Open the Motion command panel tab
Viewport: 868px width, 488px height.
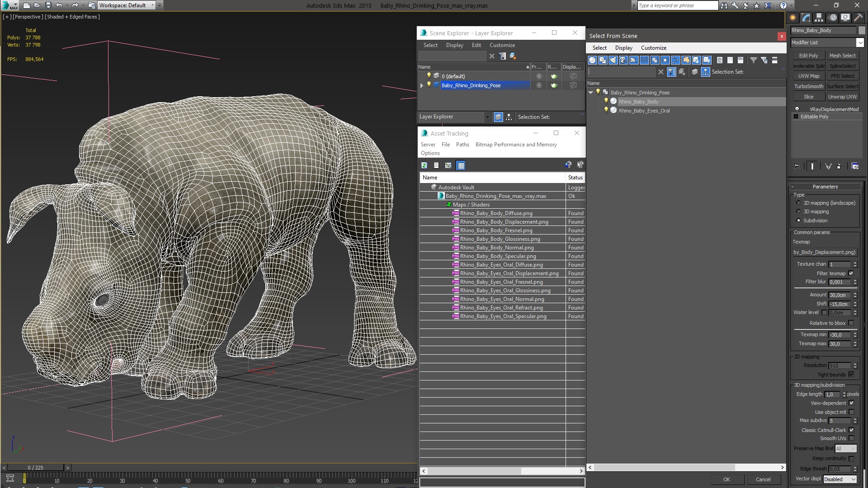(832, 18)
